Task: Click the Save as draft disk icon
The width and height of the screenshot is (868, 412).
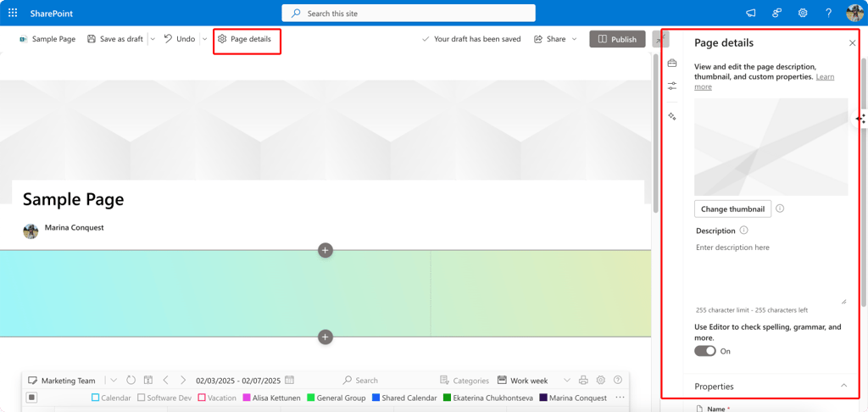Action: point(92,39)
